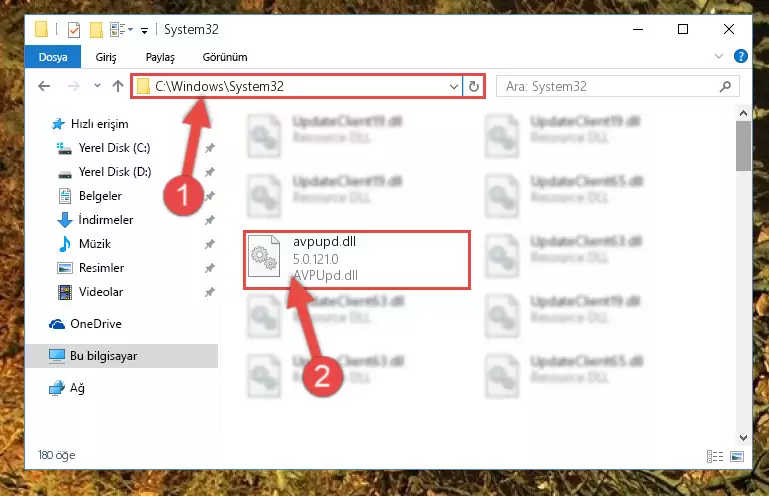Click the Ara: System32 search field
This screenshot has width=769, height=496.
coord(617,86)
